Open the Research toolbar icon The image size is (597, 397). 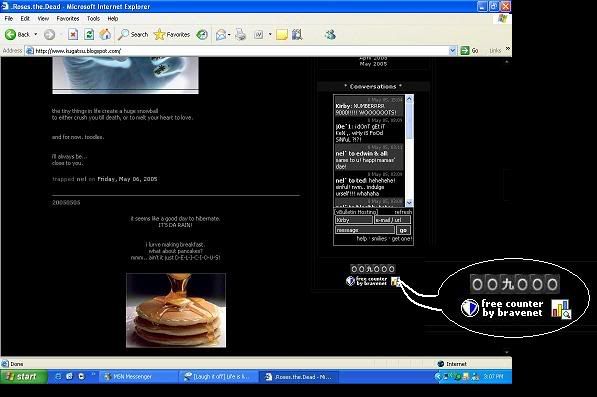(297, 35)
